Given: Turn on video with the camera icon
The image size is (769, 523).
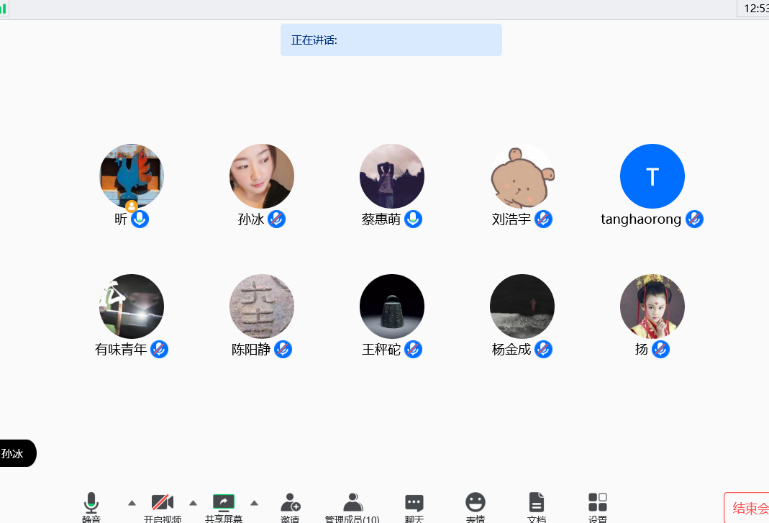Looking at the screenshot, I should [x=162, y=503].
